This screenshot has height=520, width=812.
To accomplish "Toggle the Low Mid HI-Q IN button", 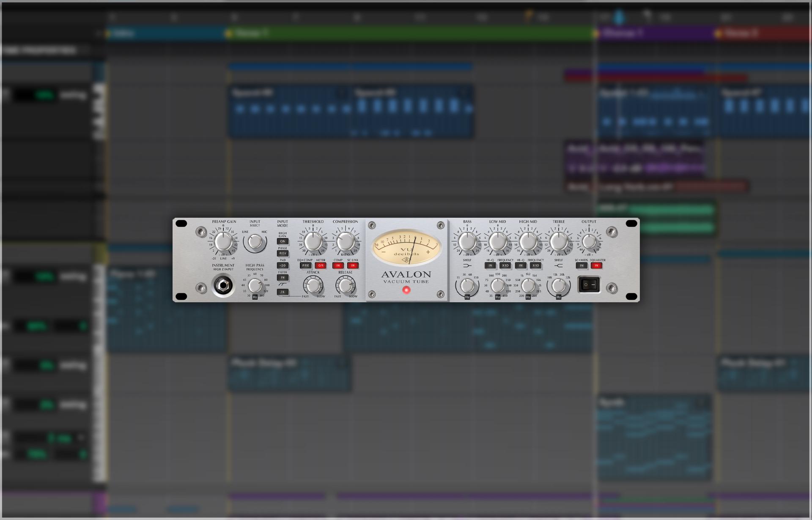I will [x=490, y=265].
